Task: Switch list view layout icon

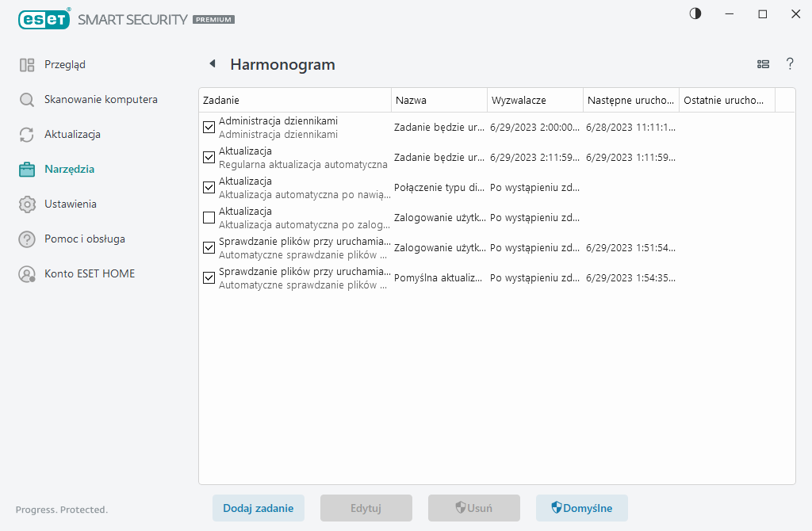Action: pos(763,64)
